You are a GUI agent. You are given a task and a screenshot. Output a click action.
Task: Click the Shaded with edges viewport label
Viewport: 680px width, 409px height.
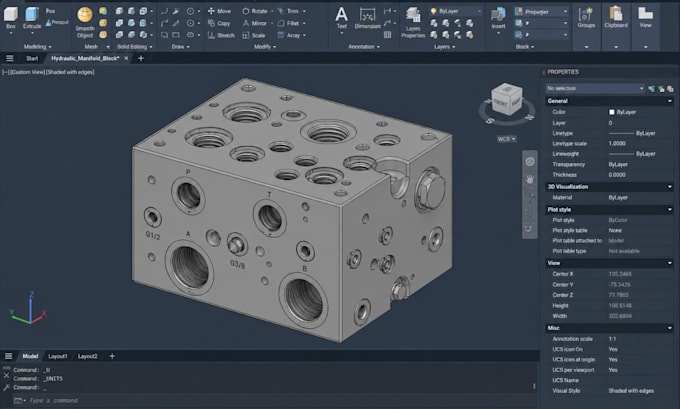(70, 72)
